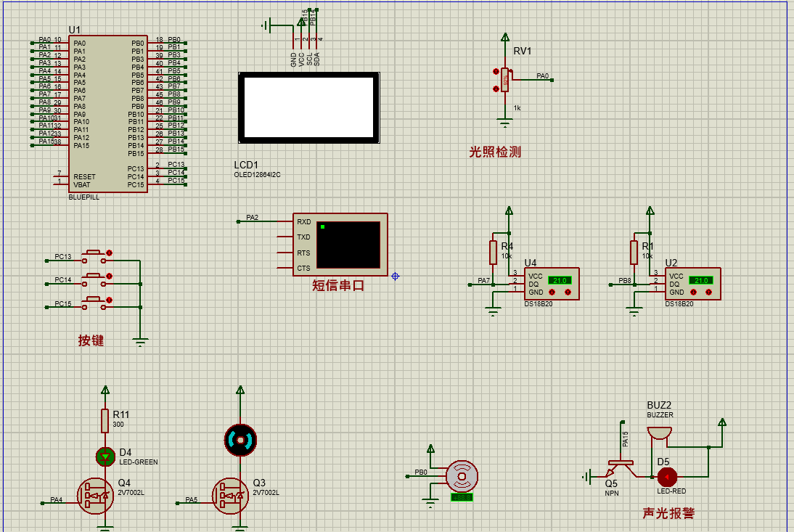Screen dimensions: 794x532
Task: Click the BUZZER label under BUZ2
Action: 660,414
